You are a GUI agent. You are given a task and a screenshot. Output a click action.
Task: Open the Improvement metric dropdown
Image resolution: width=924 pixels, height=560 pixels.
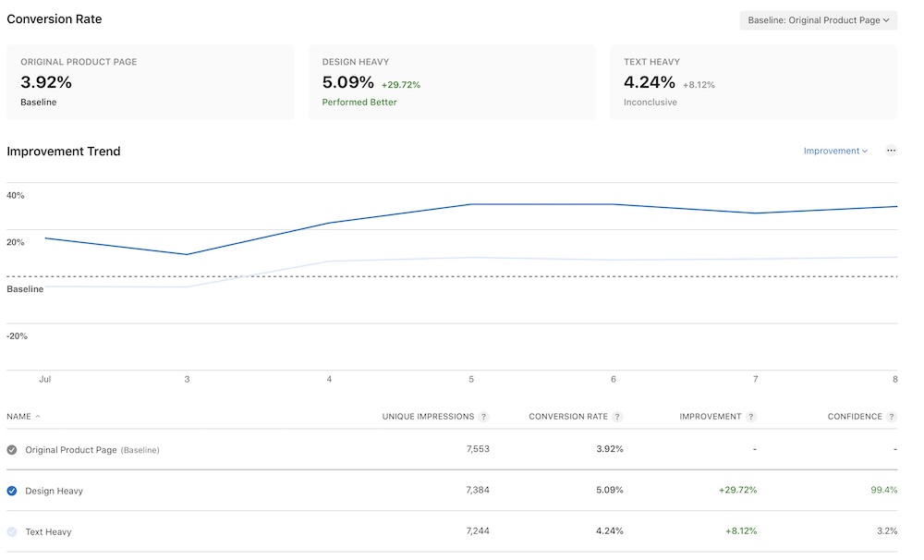point(834,151)
